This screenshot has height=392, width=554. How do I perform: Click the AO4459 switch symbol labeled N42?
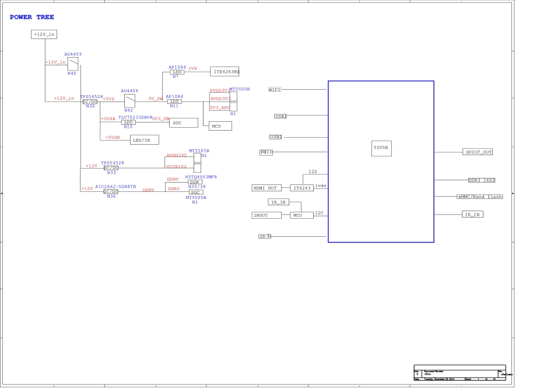[x=129, y=100]
